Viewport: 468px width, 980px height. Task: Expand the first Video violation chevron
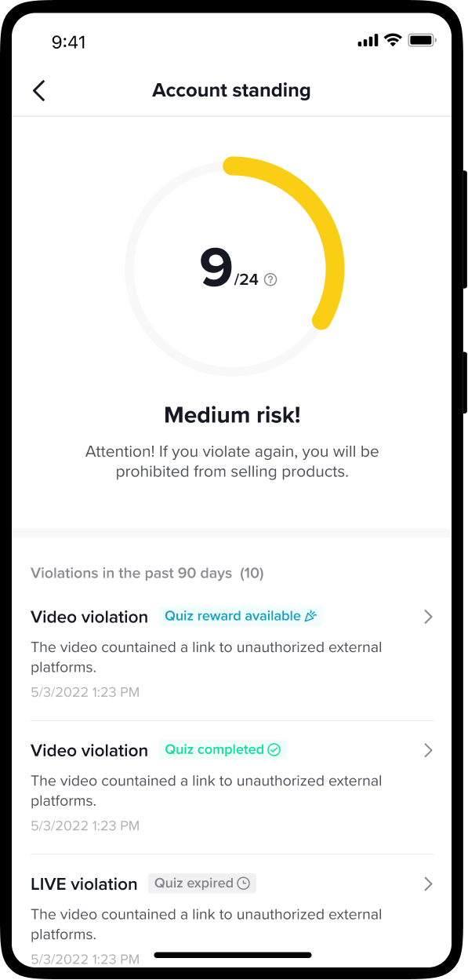tap(428, 617)
